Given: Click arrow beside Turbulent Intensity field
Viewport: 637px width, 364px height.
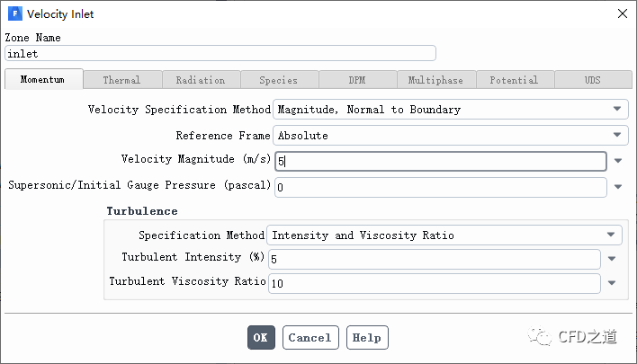Looking at the screenshot, I should 612,259.
